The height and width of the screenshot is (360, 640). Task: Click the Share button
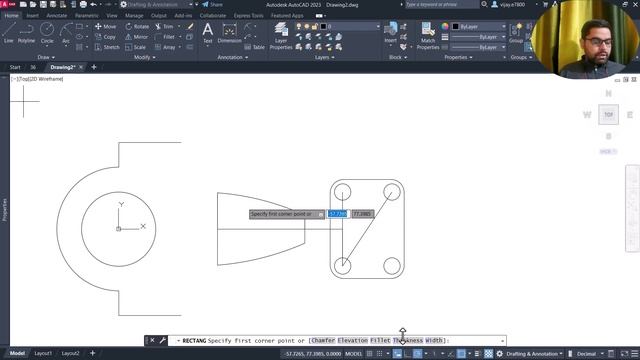pos(212,4)
